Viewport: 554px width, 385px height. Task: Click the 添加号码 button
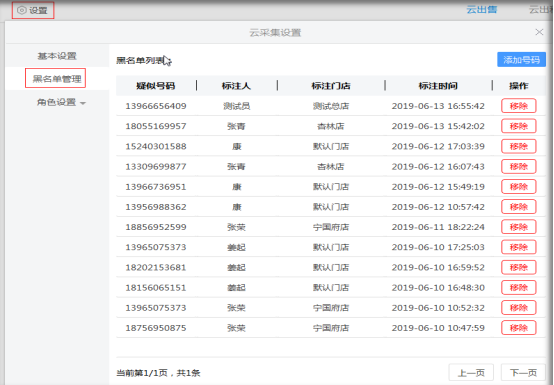[x=521, y=60]
